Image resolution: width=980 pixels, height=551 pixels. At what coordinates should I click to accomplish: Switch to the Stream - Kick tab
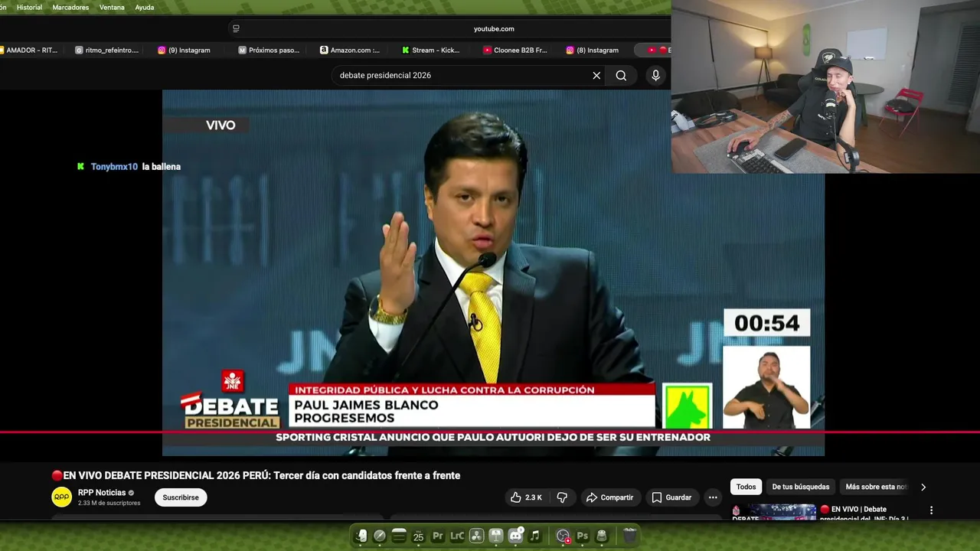click(x=431, y=50)
